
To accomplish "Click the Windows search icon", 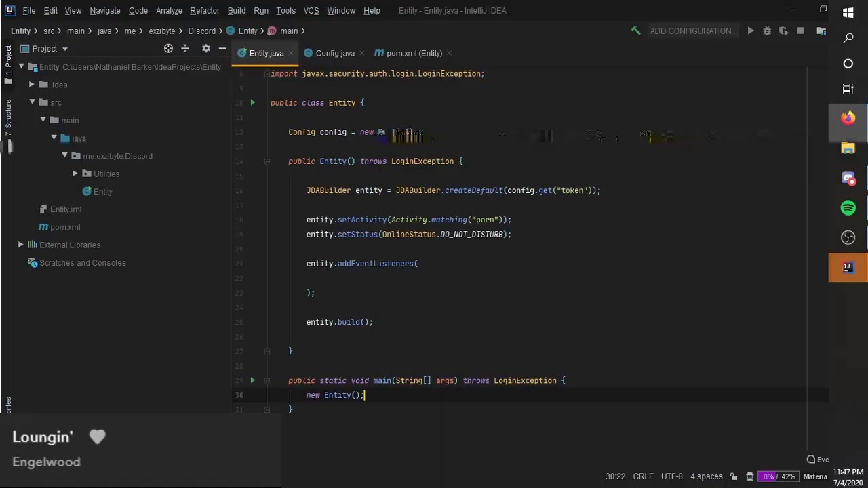I will click(x=848, y=39).
